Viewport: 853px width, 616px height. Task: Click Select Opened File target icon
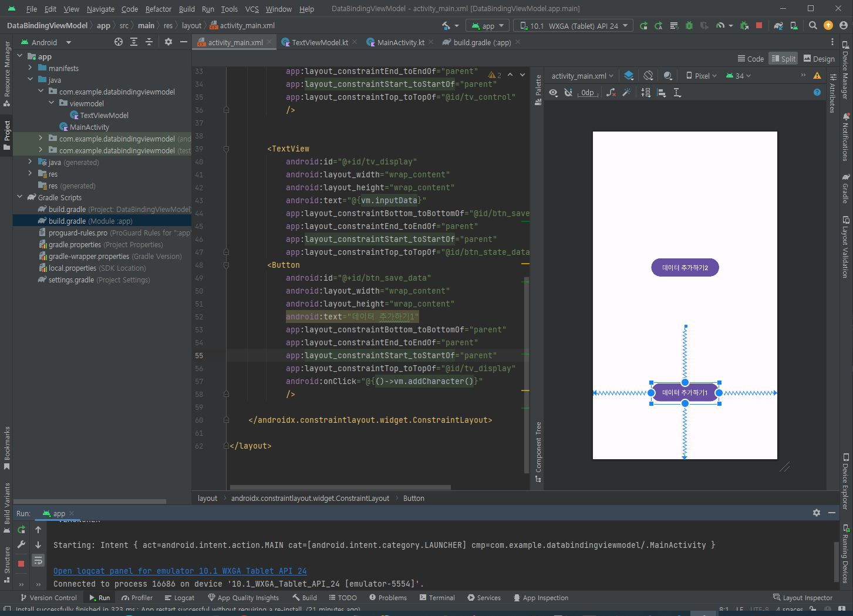[x=119, y=42]
